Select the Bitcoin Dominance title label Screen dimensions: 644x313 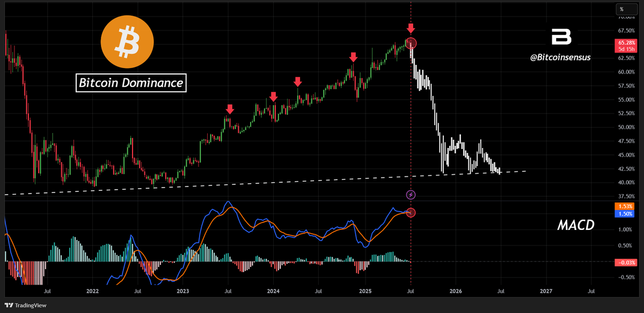131,83
